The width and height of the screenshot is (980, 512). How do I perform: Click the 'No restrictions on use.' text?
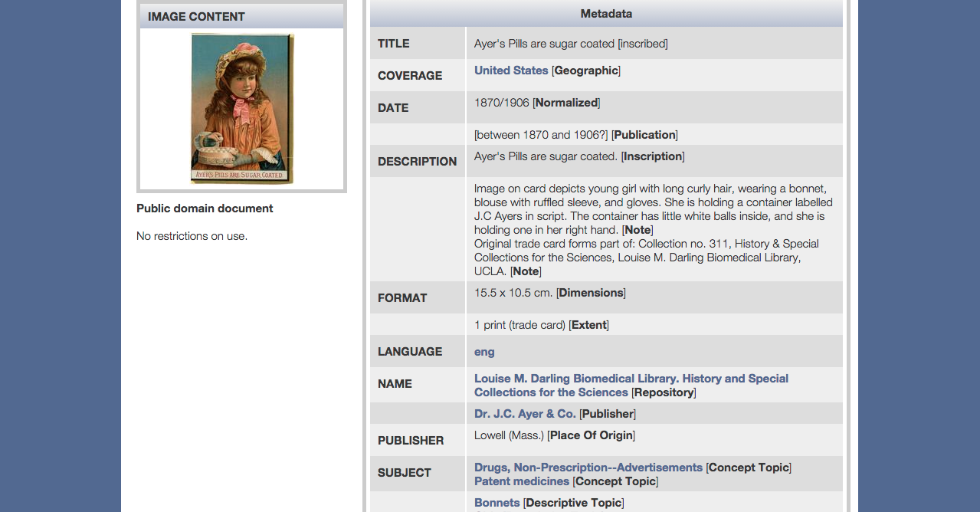(x=192, y=236)
